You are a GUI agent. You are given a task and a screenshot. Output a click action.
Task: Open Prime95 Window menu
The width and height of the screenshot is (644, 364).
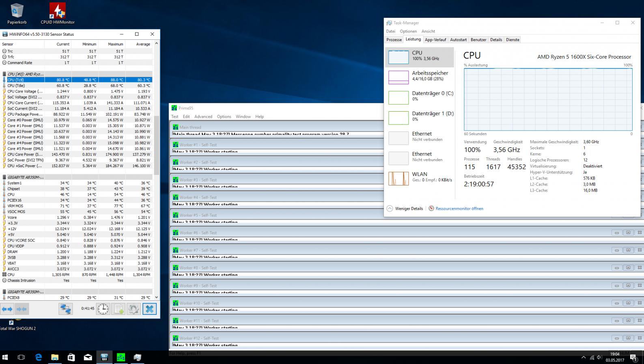tap(243, 116)
